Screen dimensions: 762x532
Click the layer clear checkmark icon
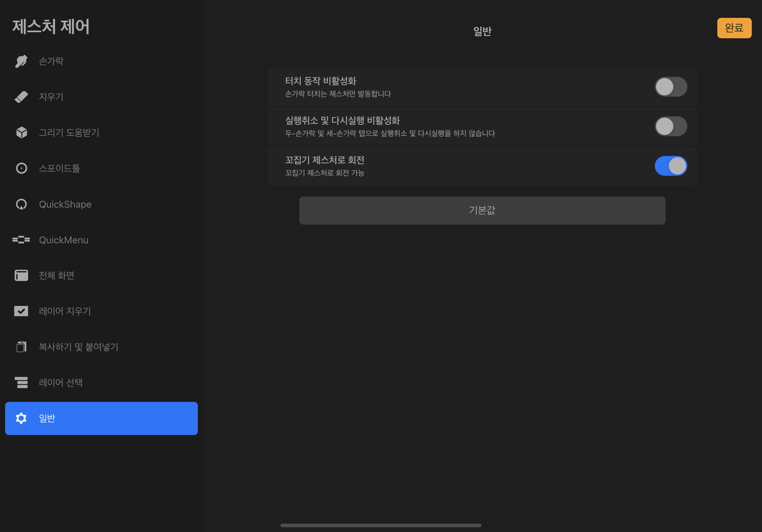[x=21, y=311]
